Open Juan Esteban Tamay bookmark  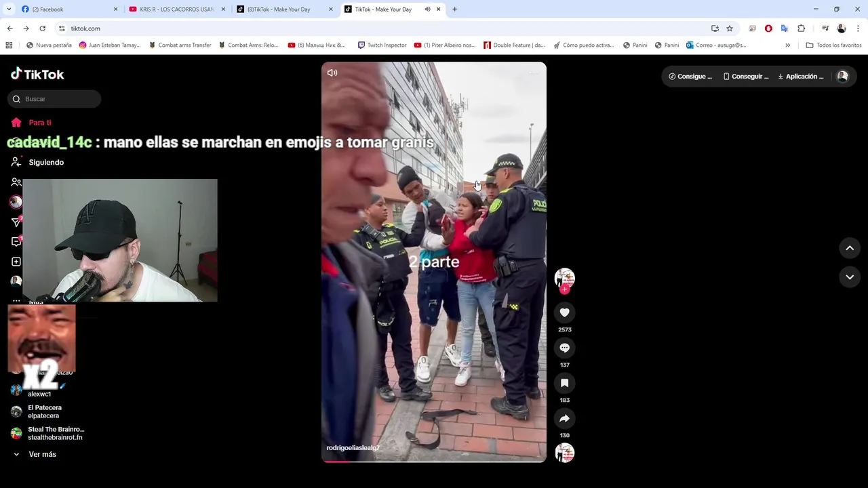click(110, 45)
